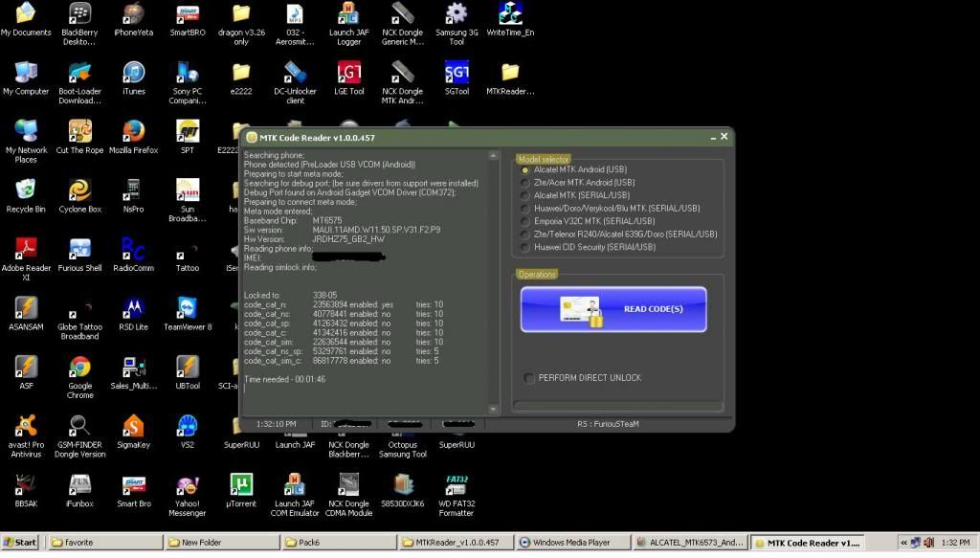Select Emporia V32C MTK (SERIAL/USB) option

525,221
